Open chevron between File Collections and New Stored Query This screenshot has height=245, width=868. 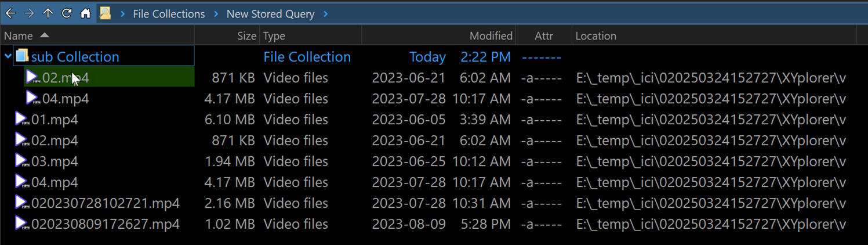[216, 14]
